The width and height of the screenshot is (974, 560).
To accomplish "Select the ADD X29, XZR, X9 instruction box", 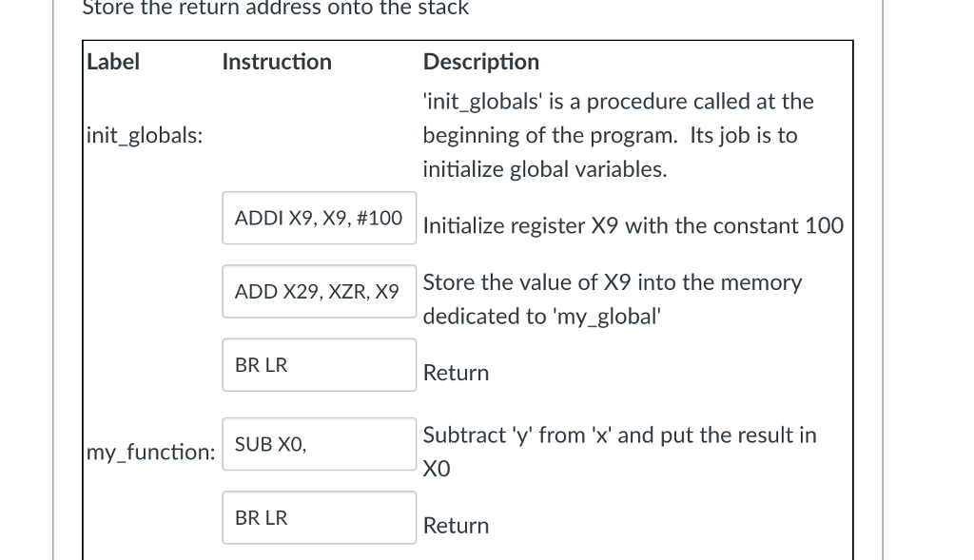I will [319, 291].
